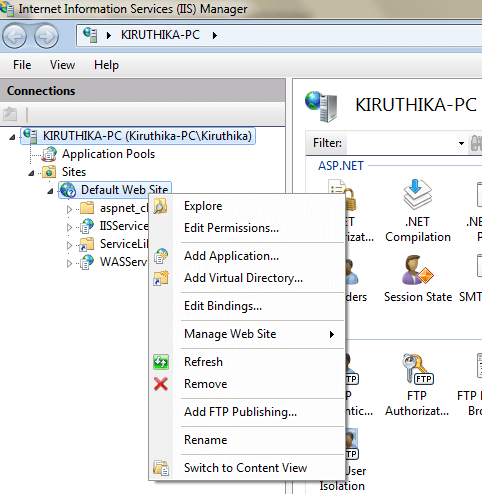
Task: Open the Filter dropdown arrow
Action: point(461,143)
